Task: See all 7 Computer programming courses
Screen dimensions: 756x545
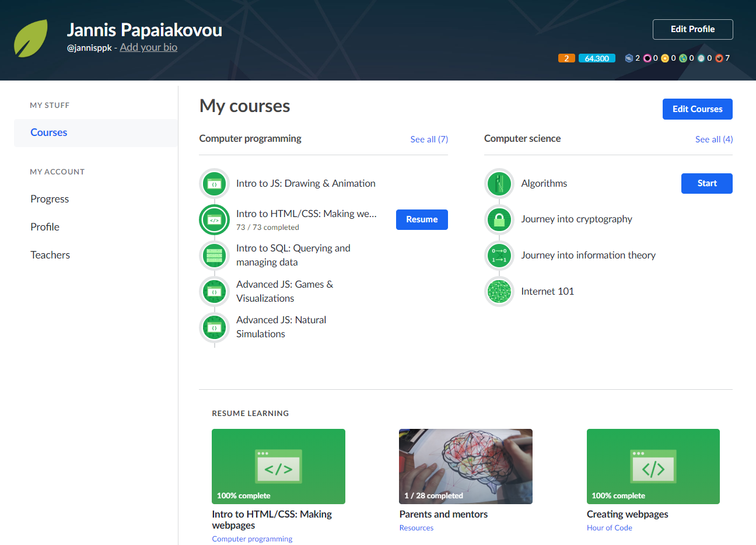Action: 429,139
